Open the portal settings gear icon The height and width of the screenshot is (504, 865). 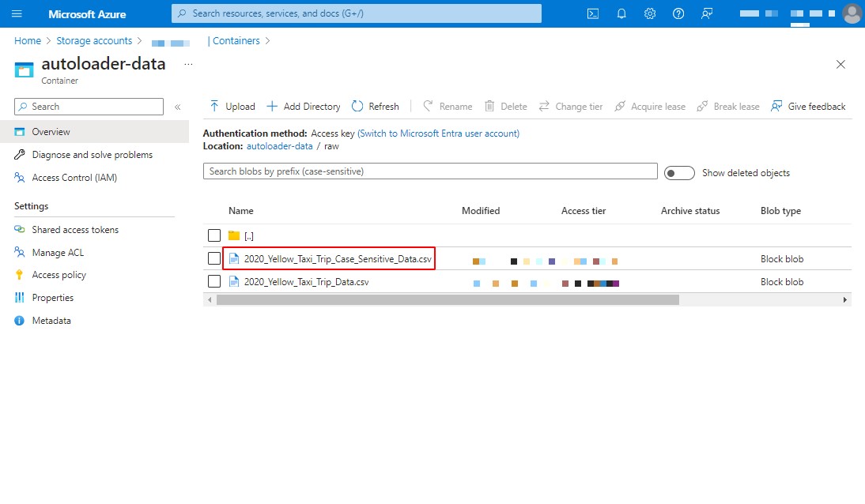click(650, 13)
